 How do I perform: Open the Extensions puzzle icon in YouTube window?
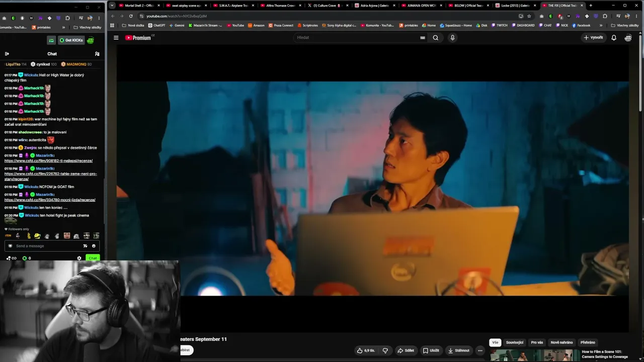coord(605,16)
